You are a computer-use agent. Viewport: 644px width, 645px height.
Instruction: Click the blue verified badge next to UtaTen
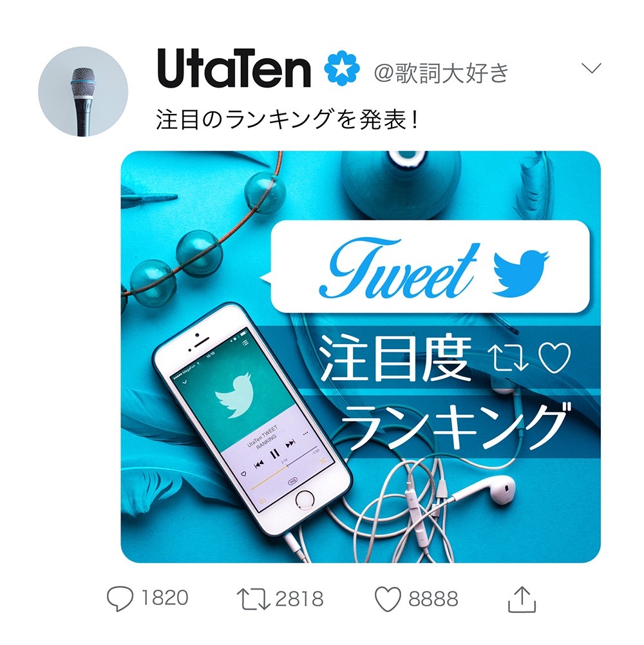(342, 68)
